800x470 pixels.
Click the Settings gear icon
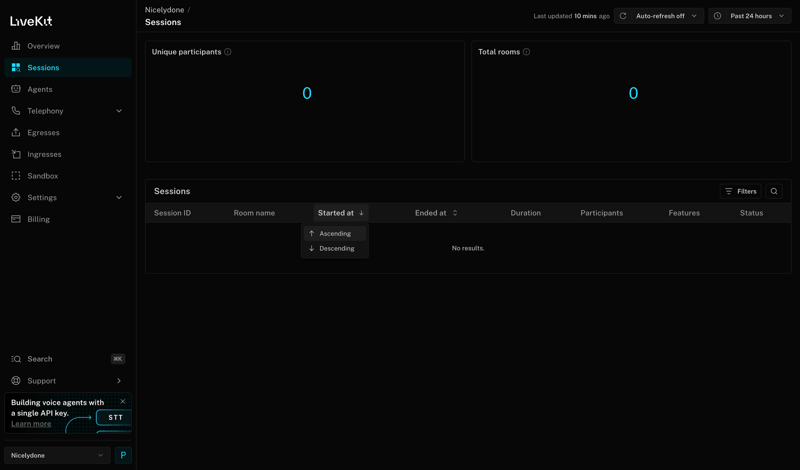16,197
